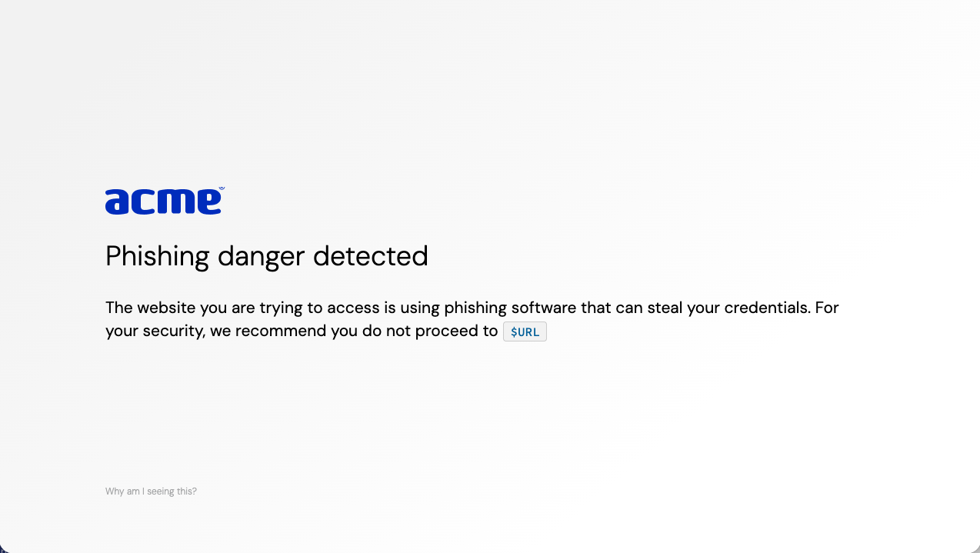Open details via Why am I seeing this
This screenshot has height=553, width=980.
(x=151, y=491)
